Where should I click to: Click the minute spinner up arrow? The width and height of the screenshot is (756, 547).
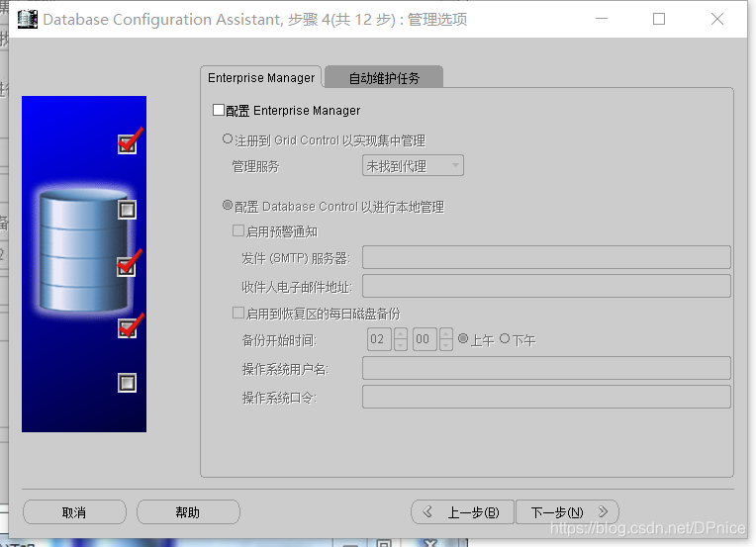pos(446,333)
